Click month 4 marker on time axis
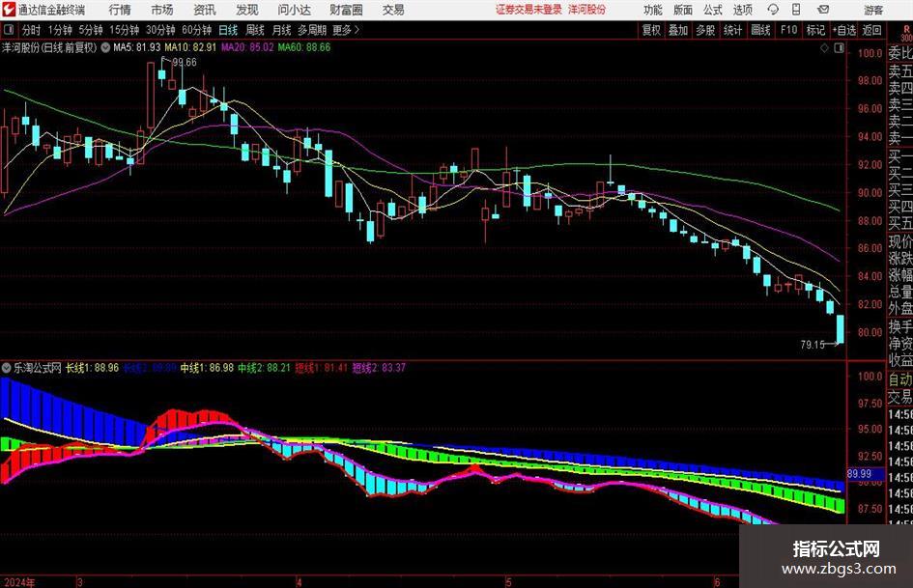Image resolution: width=913 pixels, height=588 pixels. click(299, 582)
